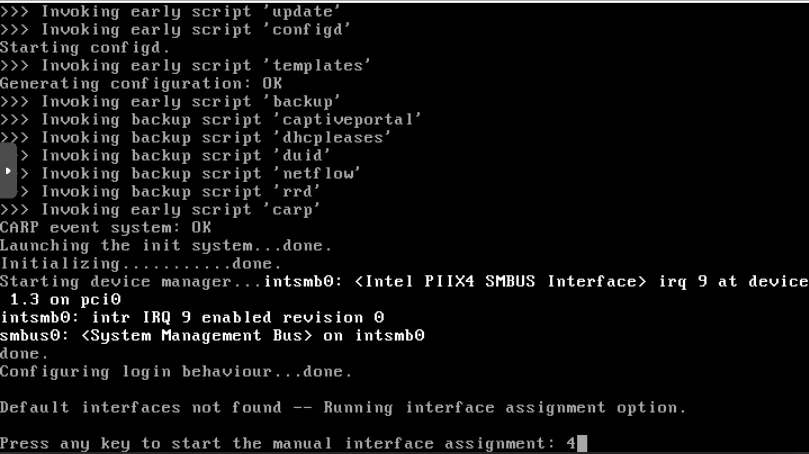This screenshot has height=454, width=809.
Task: Click the 'intsmb0: intr IRQ 9 enabled' line
Action: click(192, 317)
